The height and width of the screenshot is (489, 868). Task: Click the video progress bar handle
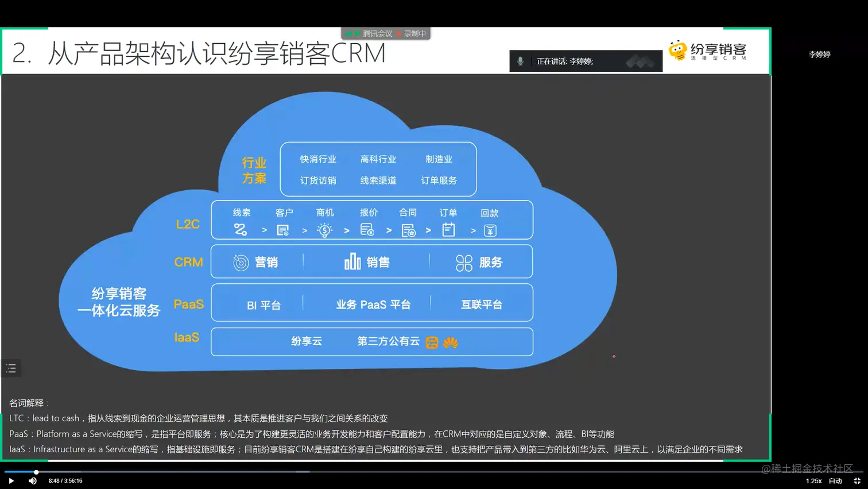(36, 472)
